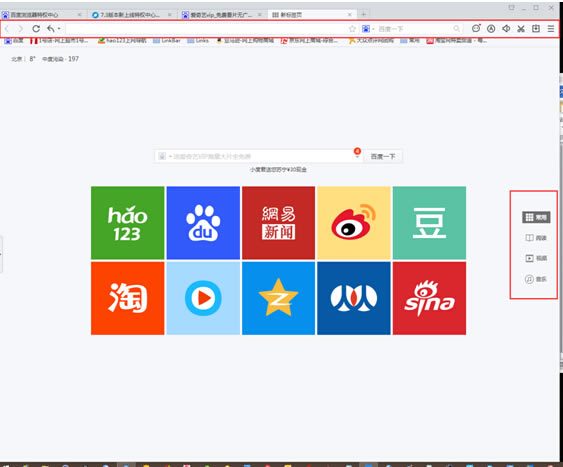Open the LinkBar bookmark folder
The height and width of the screenshot is (467, 563).
click(167, 41)
